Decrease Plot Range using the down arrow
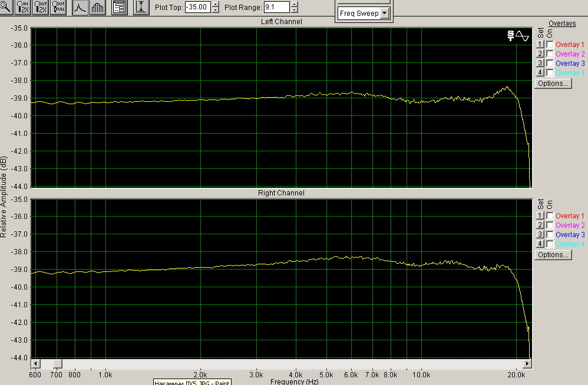 (x=294, y=11)
